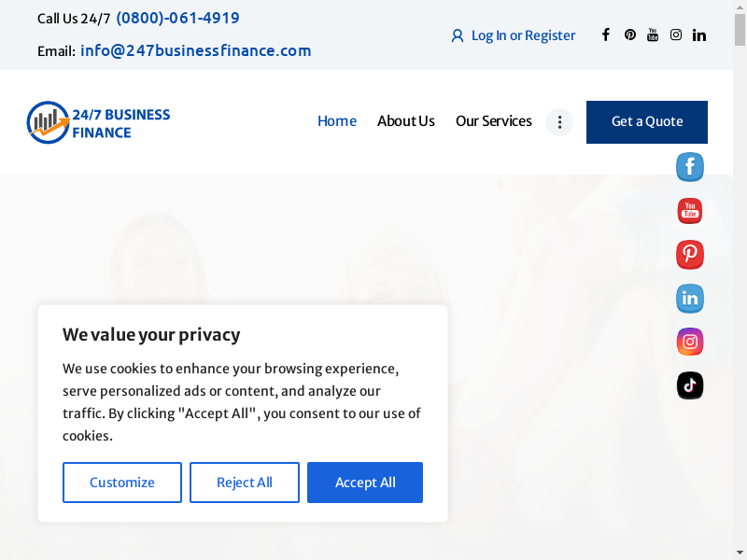Screen dimensions: 747x560
Task: Click the Facebook icon in top bar
Action: pyautogui.click(x=605, y=35)
